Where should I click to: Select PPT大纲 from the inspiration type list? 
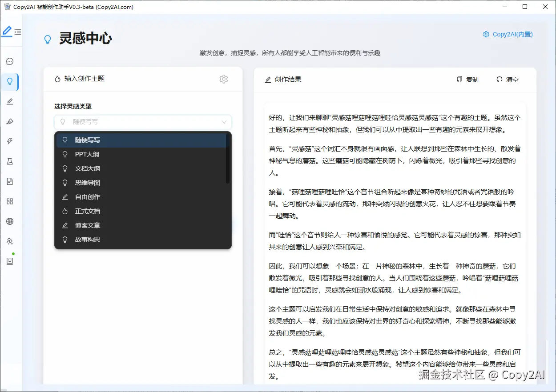[x=87, y=154]
